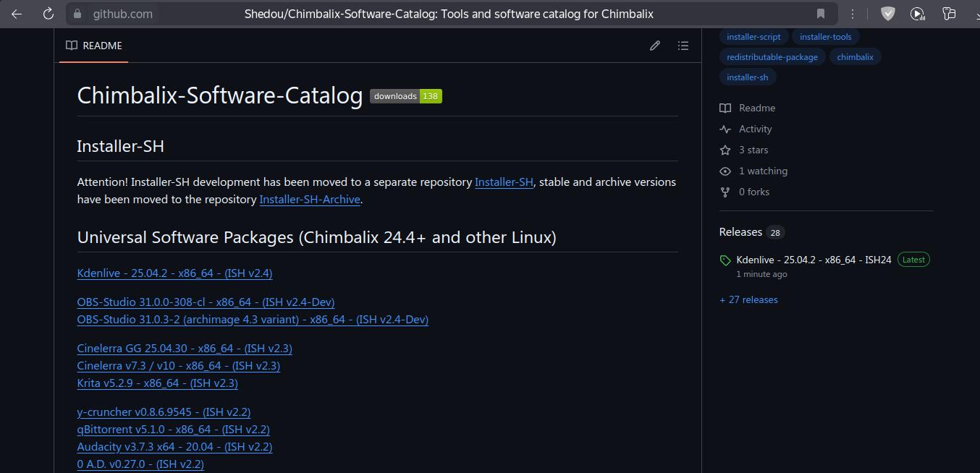Viewport: 980px width, 473px height.
Task: Open y-cruncher v0.8.6.9545 package link
Action: coord(164,412)
